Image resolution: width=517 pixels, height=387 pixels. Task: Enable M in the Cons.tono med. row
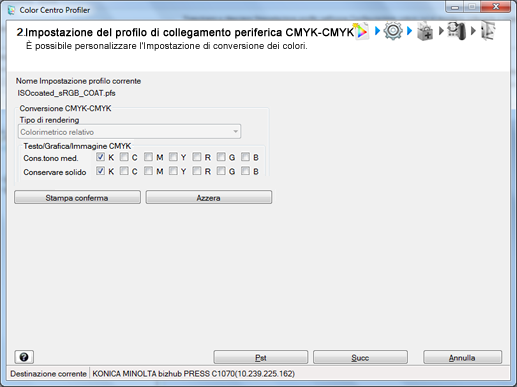(x=148, y=157)
